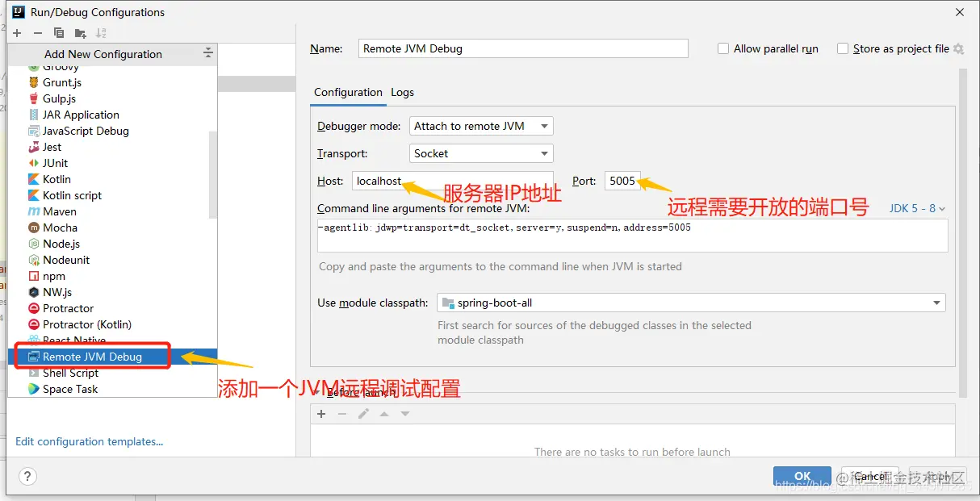This screenshot has width=980, height=501.
Task: Select the Gulp.js configuration type
Action: [x=59, y=98]
